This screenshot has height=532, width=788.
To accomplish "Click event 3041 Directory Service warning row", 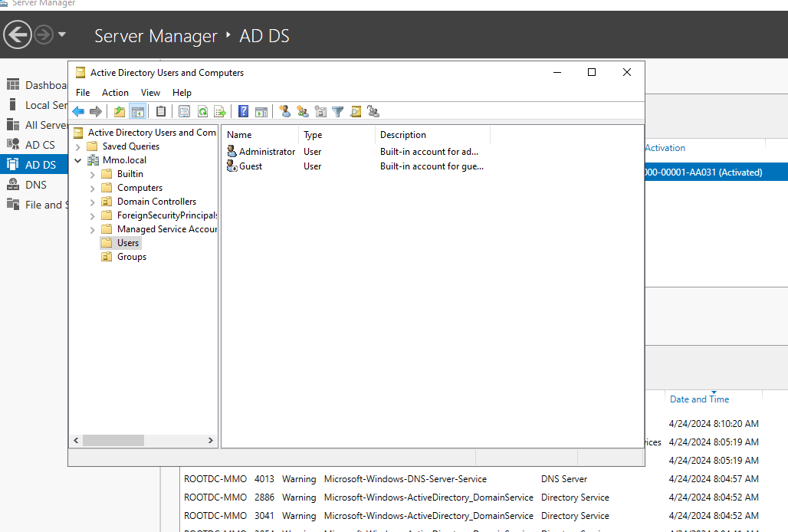I will pos(471,516).
